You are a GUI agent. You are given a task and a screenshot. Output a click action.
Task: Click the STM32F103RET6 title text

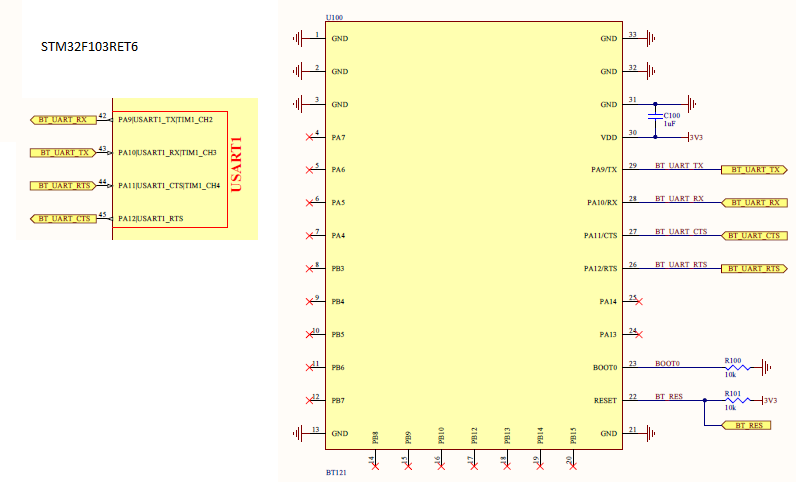pos(89,47)
